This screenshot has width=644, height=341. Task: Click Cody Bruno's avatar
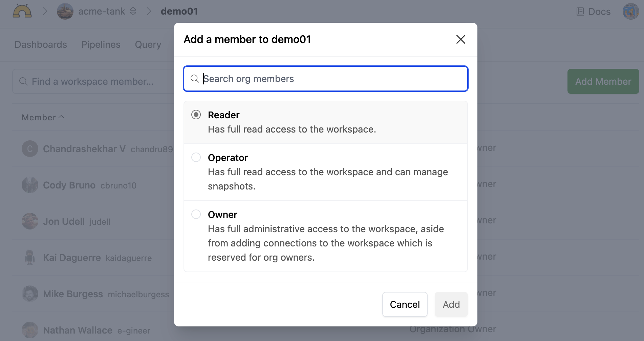point(30,185)
